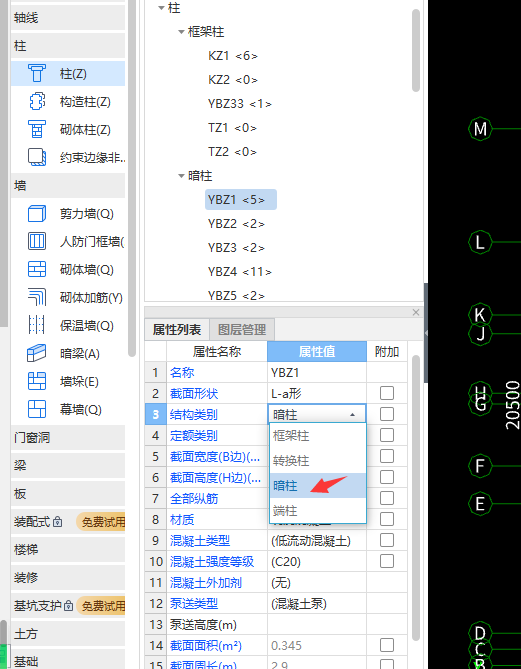521x669 pixels.
Task: Select the 砌体墙(Q) tool icon
Action: 37,270
